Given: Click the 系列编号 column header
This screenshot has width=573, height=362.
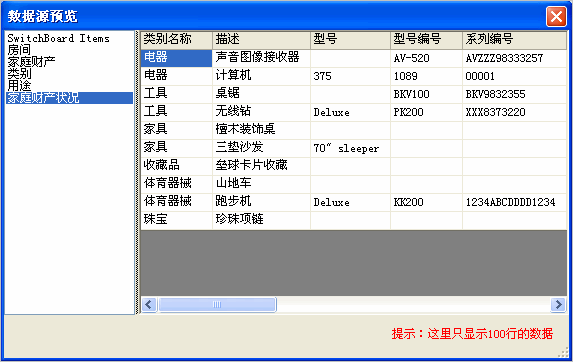Looking at the screenshot, I should point(515,40).
